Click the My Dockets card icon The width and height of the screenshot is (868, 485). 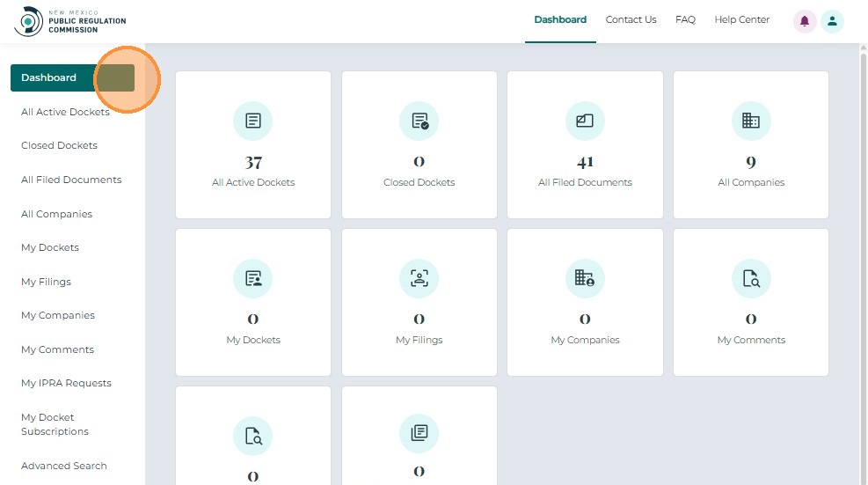coord(253,278)
